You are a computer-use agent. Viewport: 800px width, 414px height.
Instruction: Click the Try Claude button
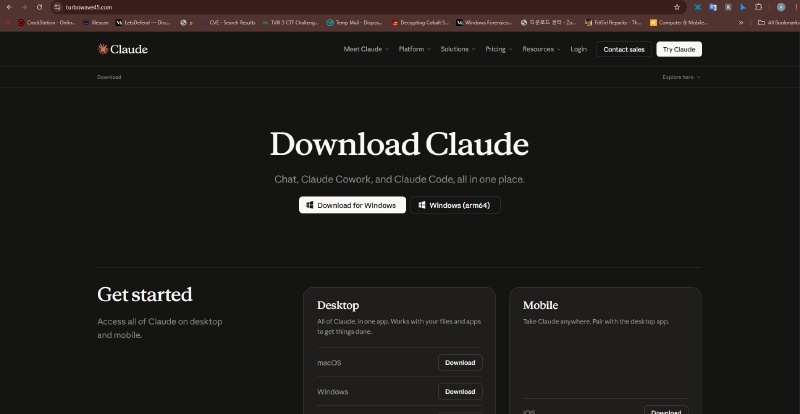pyautogui.click(x=679, y=49)
